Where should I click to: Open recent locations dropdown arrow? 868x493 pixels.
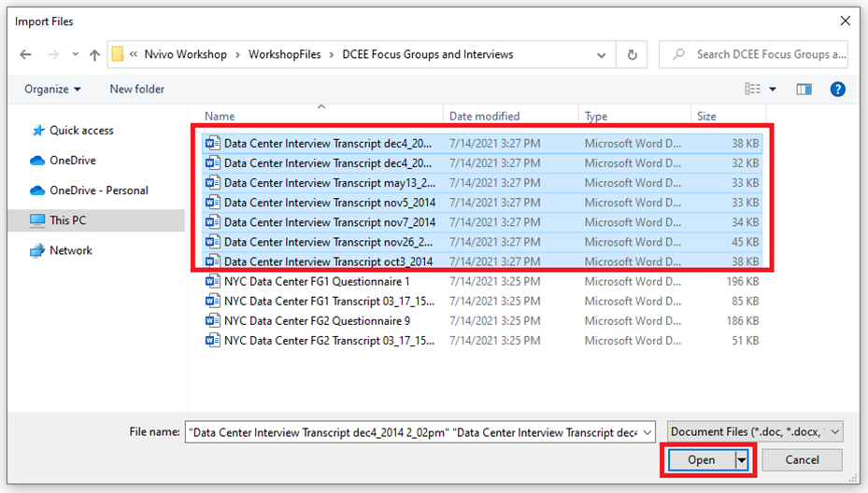coord(76,54)
